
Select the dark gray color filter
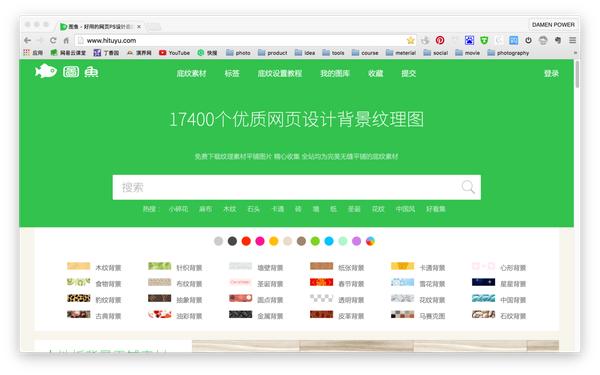(x=232, y=241)
